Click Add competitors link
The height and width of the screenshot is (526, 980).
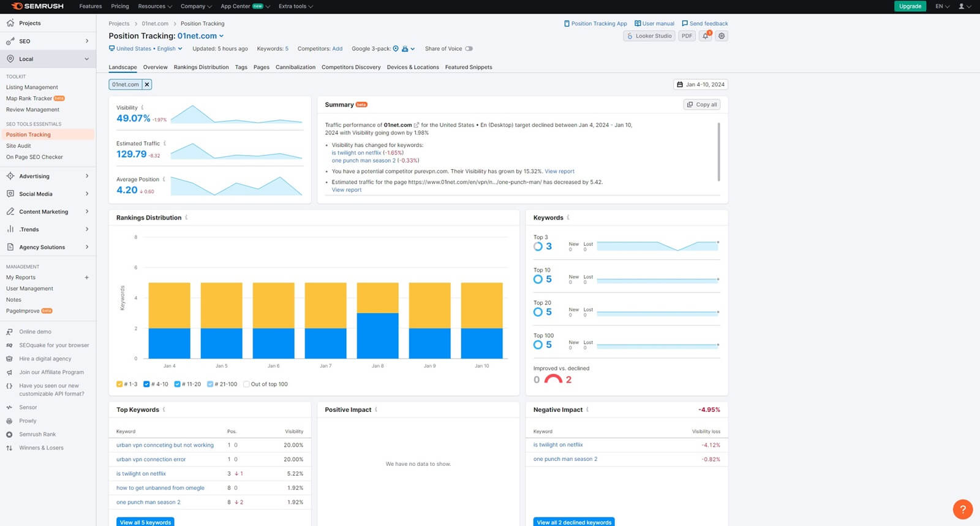(337, 48)
